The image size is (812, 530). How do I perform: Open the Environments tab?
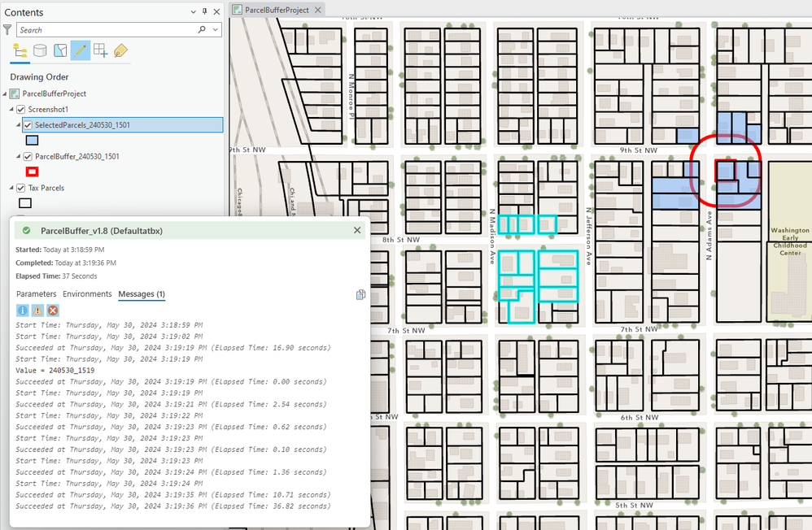(87, 293)
